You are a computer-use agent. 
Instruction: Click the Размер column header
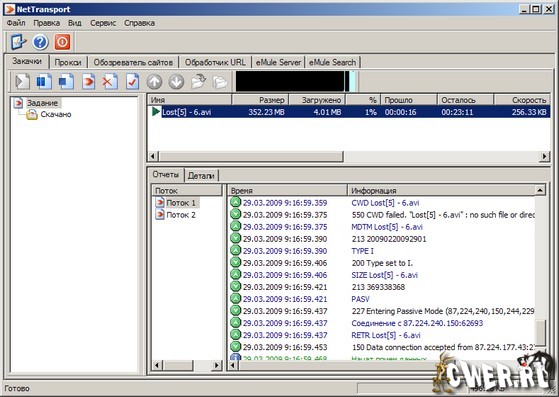click(260, 100)
